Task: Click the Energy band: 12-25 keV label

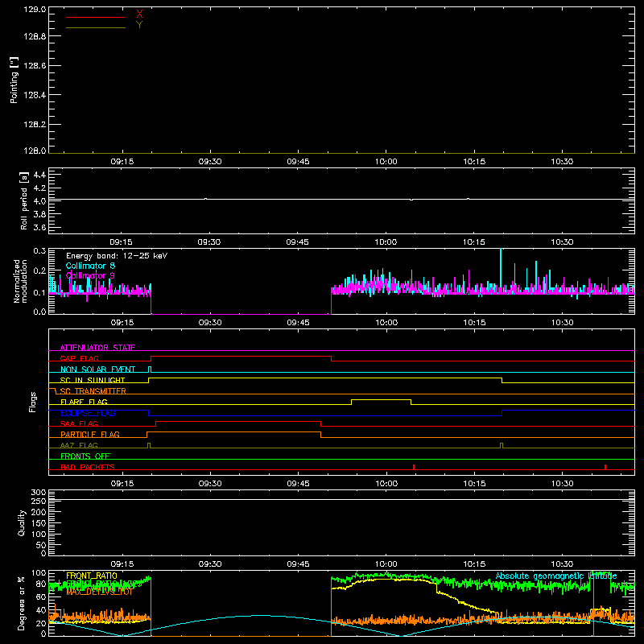Action: [117, 256]
